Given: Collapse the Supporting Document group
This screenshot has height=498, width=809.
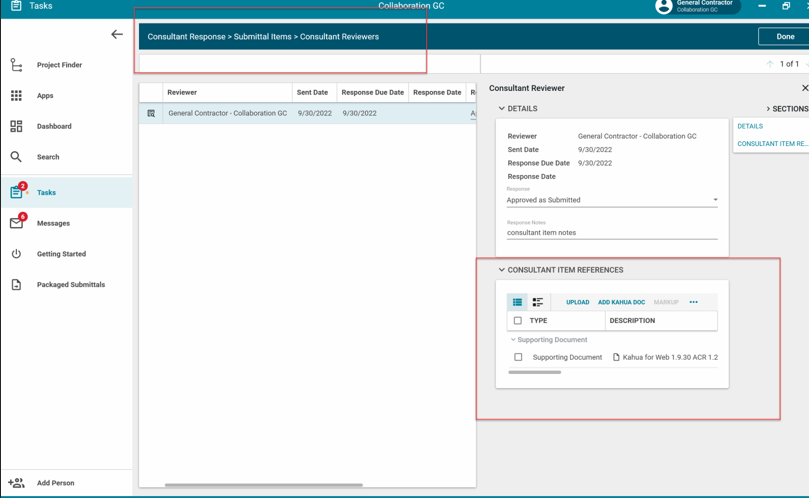Looking at the screenshot, I should pyautogui.click(x=514, y=340).
